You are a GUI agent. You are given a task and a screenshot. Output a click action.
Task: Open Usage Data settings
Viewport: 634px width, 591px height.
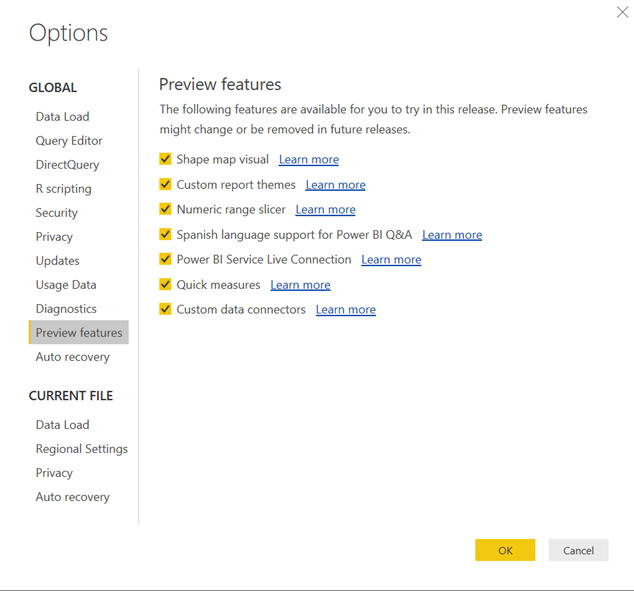click(66, 285)
